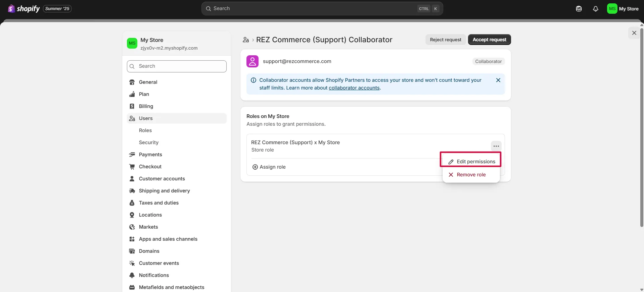Click the Metafields and metaobjects icon
Screen dimensions: 644x292
(x=132, y=287)
